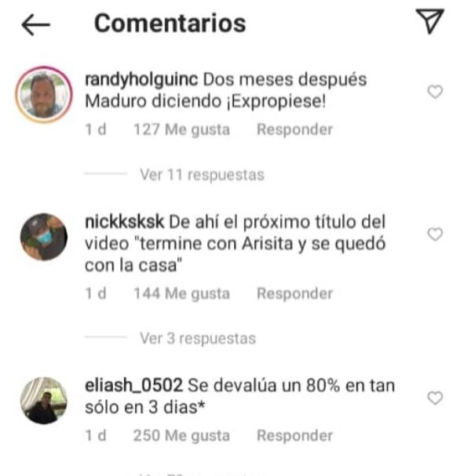Open the share paper-plane icon
The image size is (471, 476).
[430, 21]
